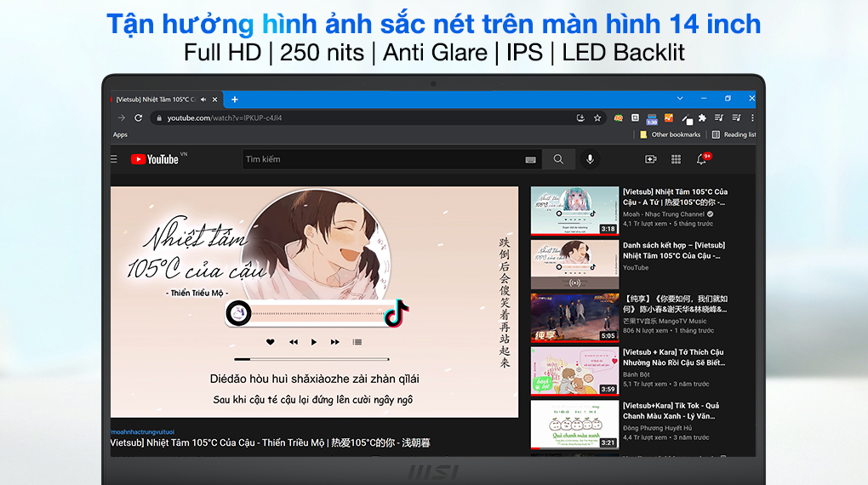Close the Nhiệt Tâm 105°C tab
868x485 pixels.
(214, 100)
